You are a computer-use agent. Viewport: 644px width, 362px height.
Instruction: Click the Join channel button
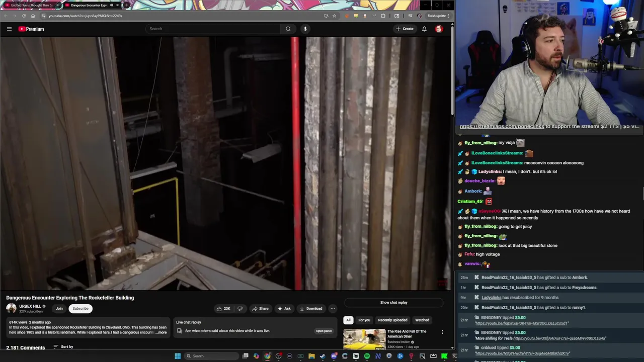59,309
